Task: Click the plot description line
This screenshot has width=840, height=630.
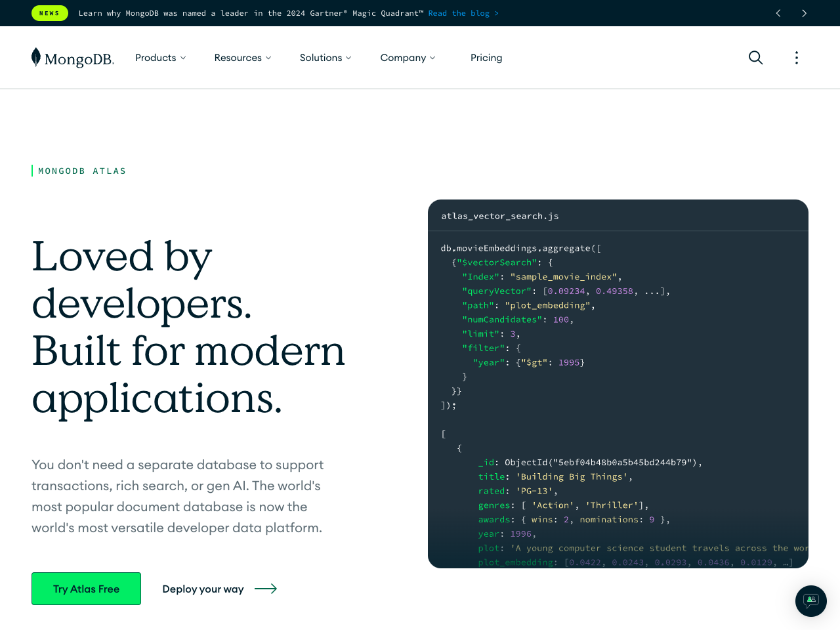Action: click(x=643, y=548)
